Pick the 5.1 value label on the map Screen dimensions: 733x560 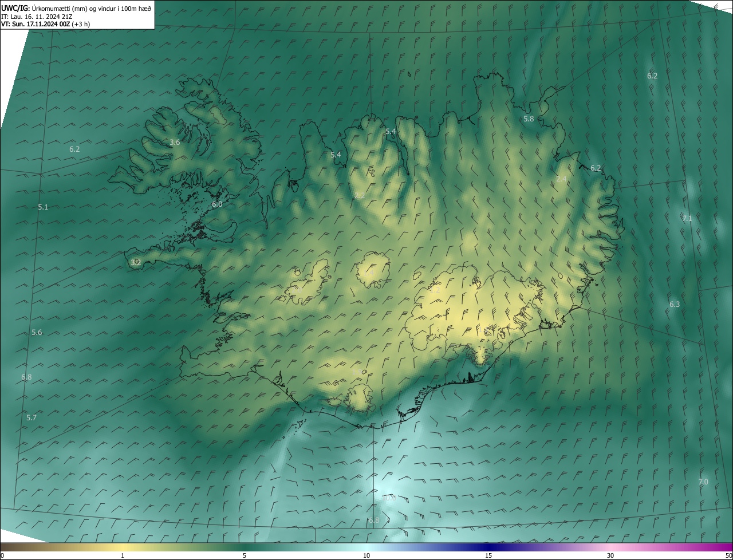[43, 207]
